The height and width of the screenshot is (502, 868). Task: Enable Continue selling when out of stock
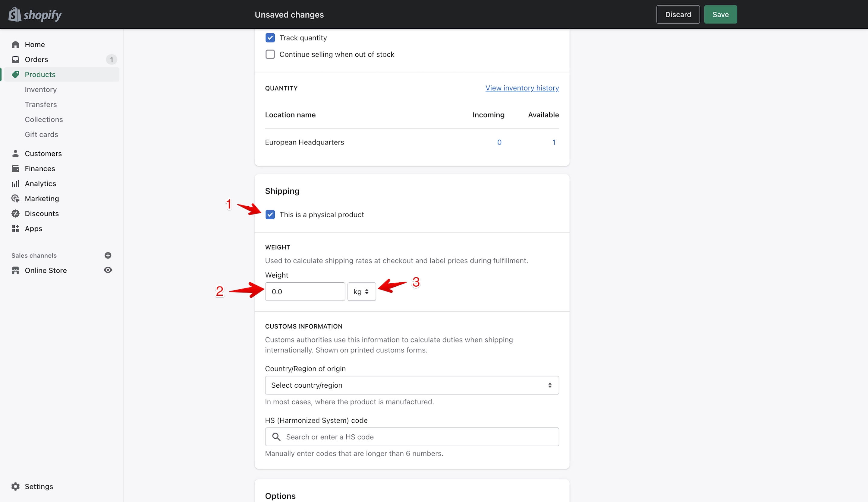coord(270,55)
